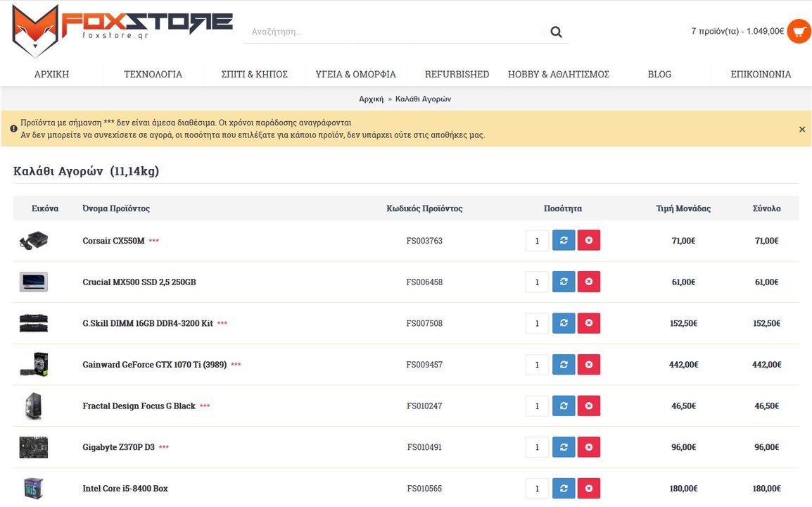The image size is (812, 507).
Task: Refresh quantity for G.Skill DIMM 16GB kit
Action: coord(564,323)
